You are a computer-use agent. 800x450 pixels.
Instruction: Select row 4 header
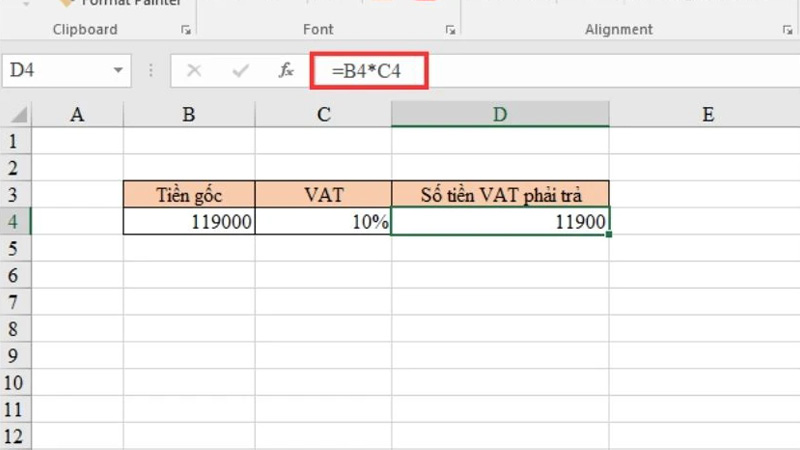pos(15,221)
